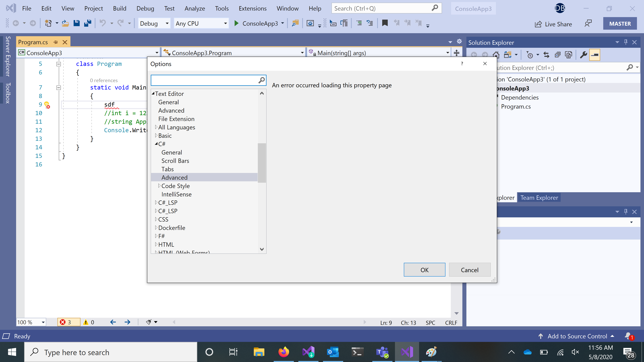The image size is (644, 362).
Task: Click OK in the Options dialog
Action: [x=424, y=270]
